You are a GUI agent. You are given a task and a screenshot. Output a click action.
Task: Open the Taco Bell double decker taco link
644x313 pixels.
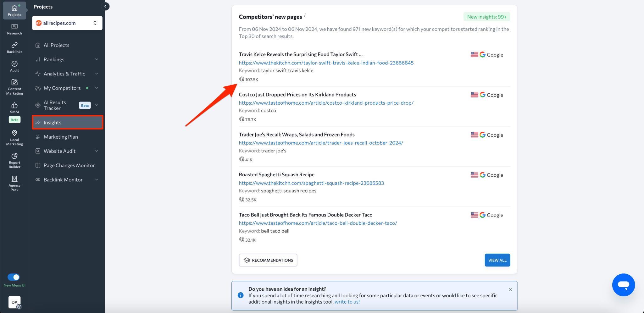(x=318, y=223)
